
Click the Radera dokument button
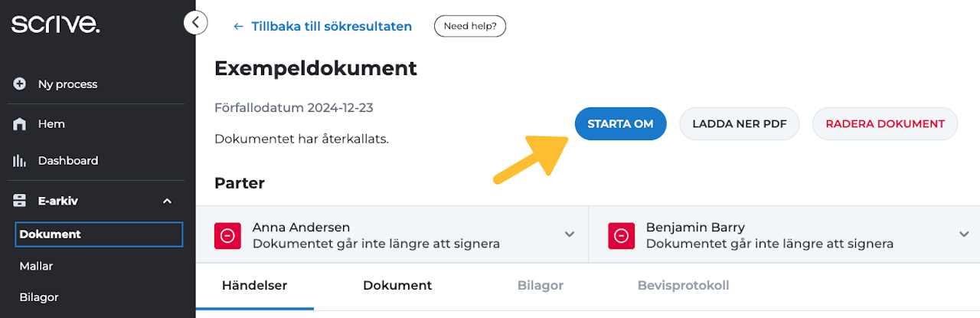point(884,123)
